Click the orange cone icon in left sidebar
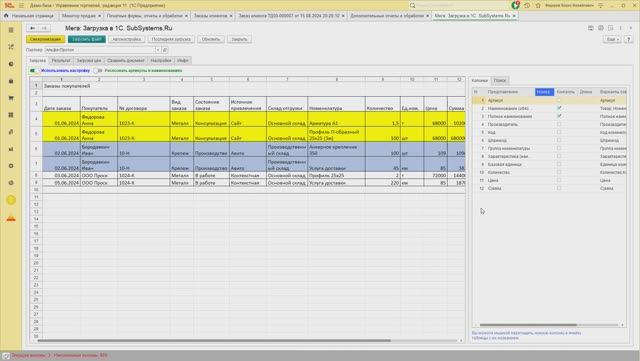The image size is (640, 361). [x=11, y=218]
